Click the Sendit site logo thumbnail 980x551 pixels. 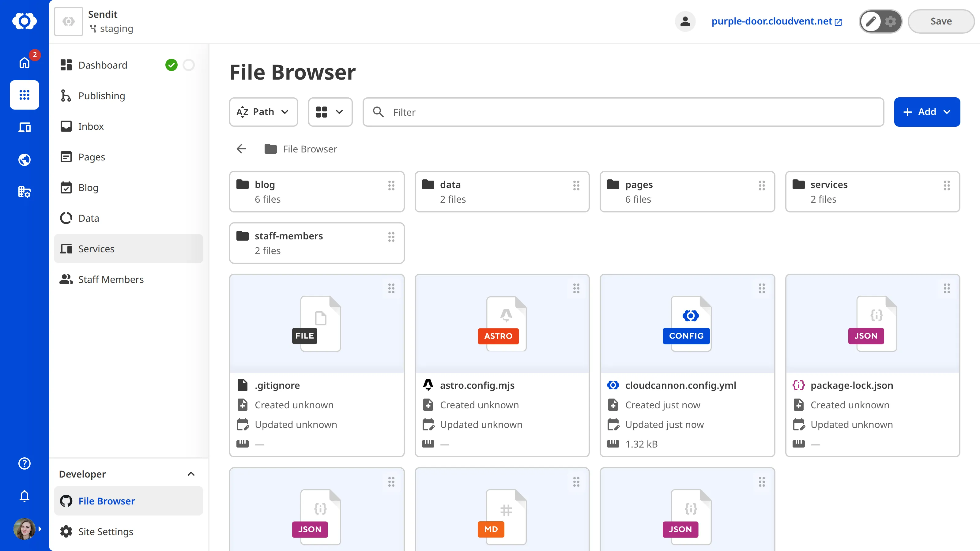[x=69, y=21]
